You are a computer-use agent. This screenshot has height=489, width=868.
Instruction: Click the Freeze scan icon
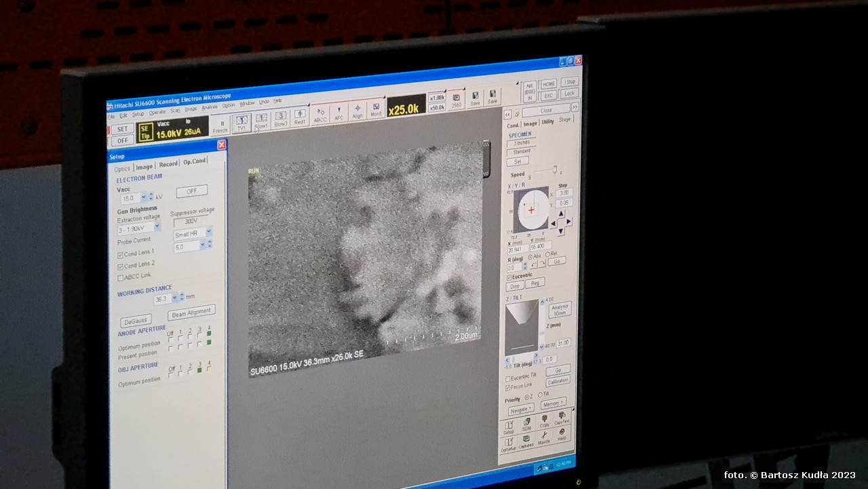click(220, 127)
